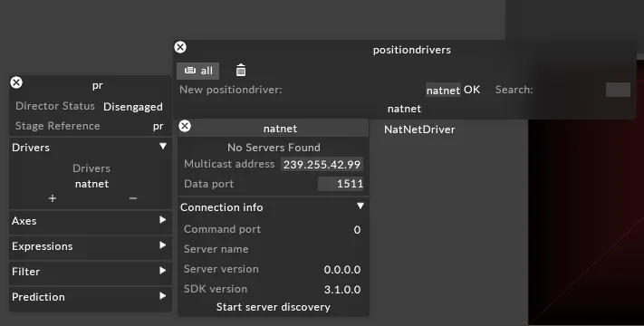The image size is (644, 326).
Task: Close the pr panel
Action: (16, 82)
